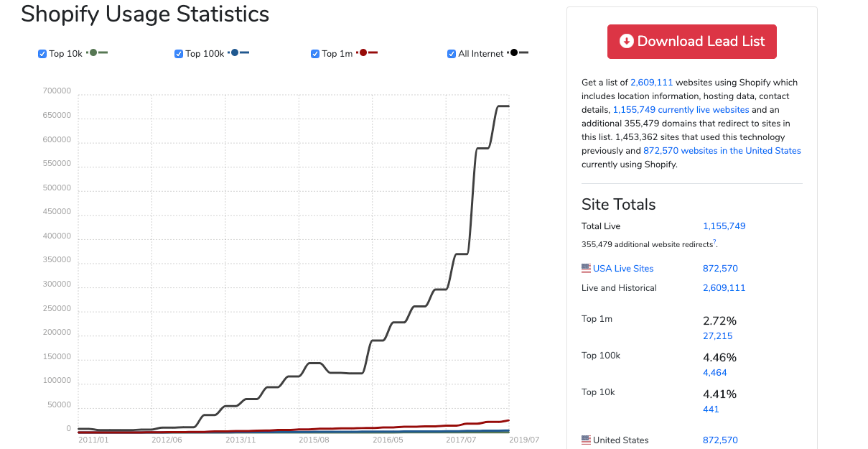The width and height of the screenshot is (868, 449).
Task: Open the 872,570 websites in the United States link
Action: click(x=722, y=150)
